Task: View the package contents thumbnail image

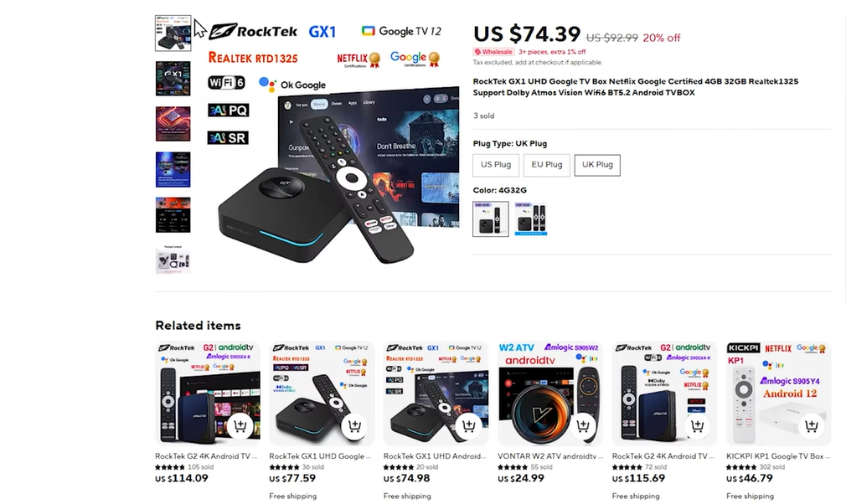Action: tap(173, 260)
